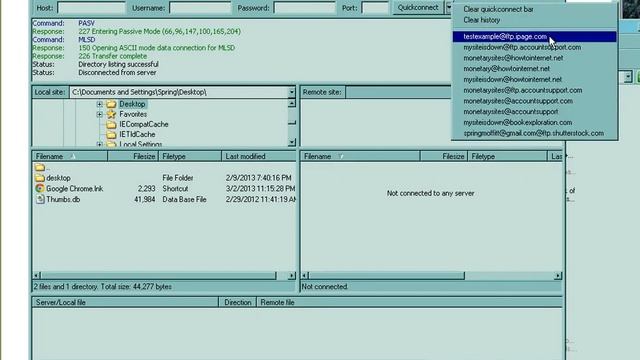Image resolution: width=640 pixels, height=360 pixels.
Task: Select the Desktop folder in tree
Action: tap(132, 104)
